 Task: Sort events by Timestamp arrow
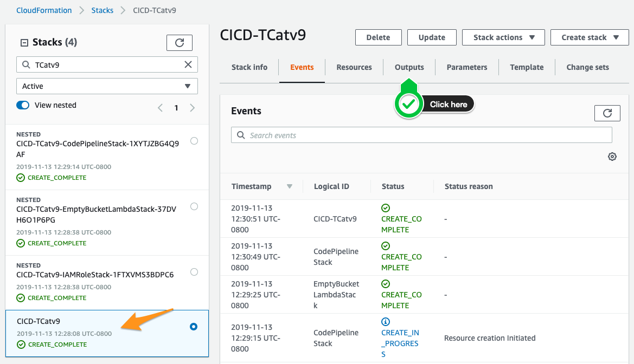290,186
